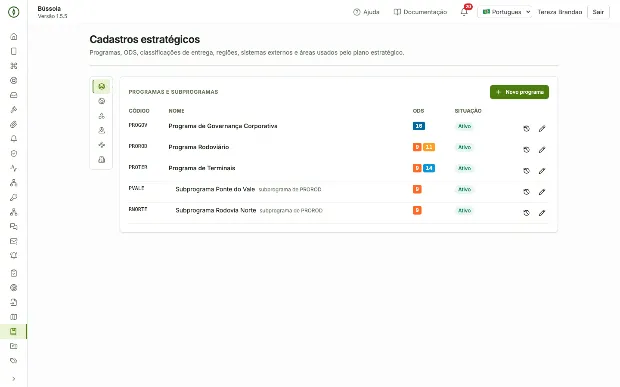Edit Subprograma Rodovia Norte pencil icon
This screenshot has width=620, height=387.
(x=542, y=213)
